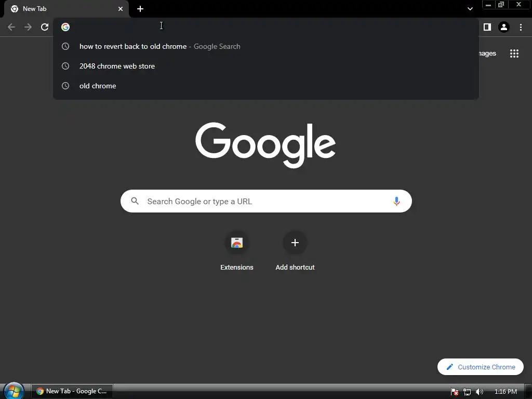Viewport: 532px width, 399px height.
Task: Open the side panel icon
Action: 487,27
